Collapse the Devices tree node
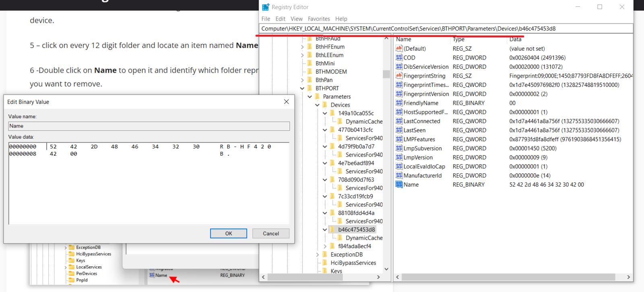Viewport: 644px width, 292px height. point(318,105)
